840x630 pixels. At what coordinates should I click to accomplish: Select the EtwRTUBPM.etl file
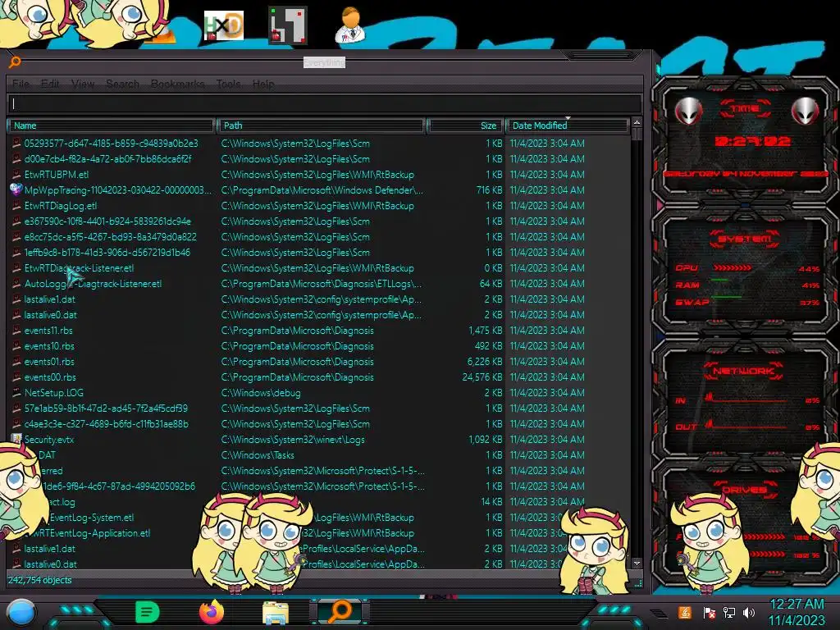click(57, 175)
